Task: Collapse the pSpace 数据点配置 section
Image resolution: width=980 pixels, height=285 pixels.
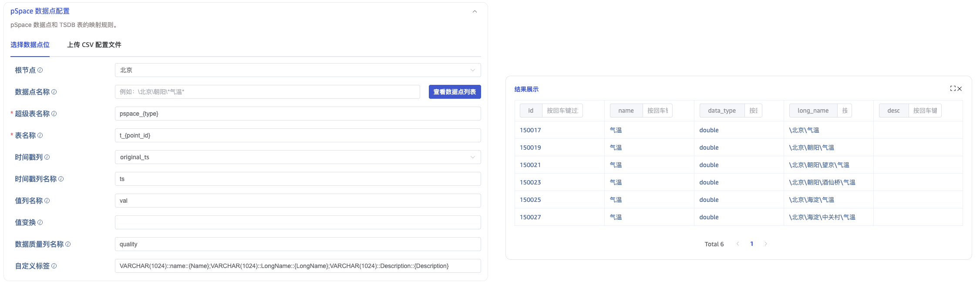Action: (x=475, y=12)
